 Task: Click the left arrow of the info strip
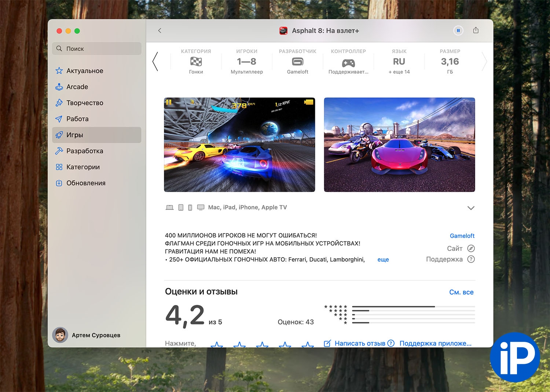point(155,62)
